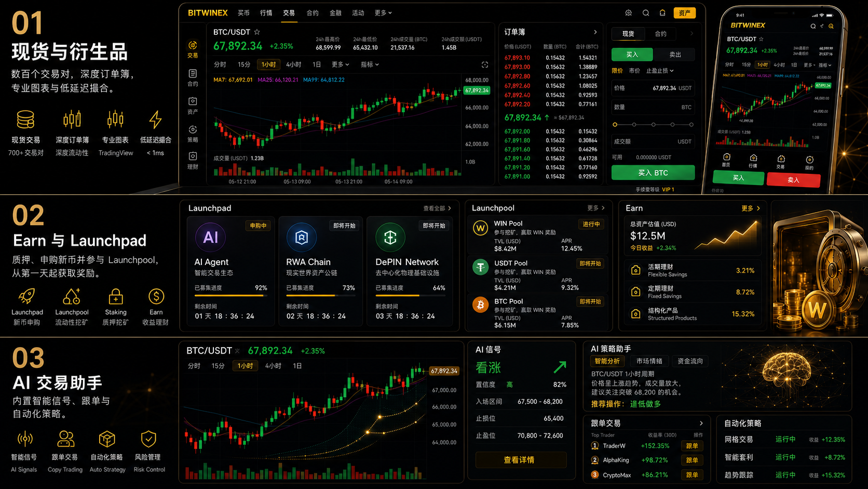Viewport: 868px width, 489px height.
Task: Switch to the 市场情绪 tab in AI 策略助手
Action: [649, 361]
